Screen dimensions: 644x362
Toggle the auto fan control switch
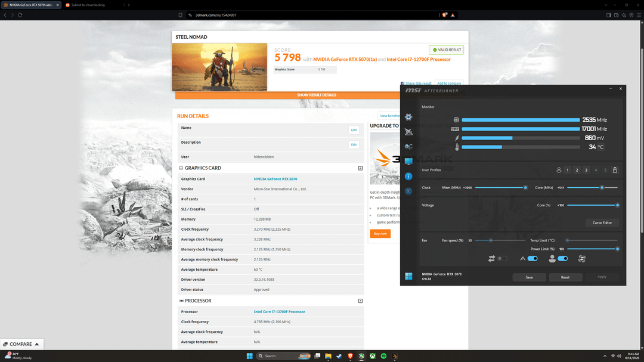click(x=532, y=258)
